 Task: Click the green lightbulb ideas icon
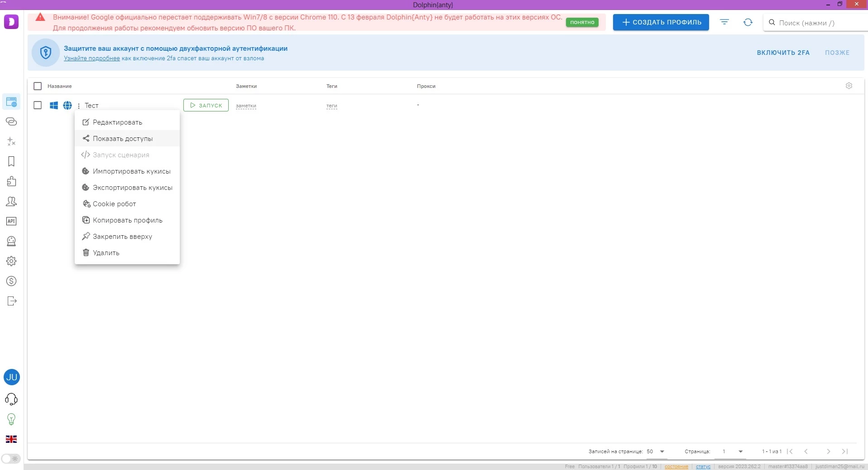11,419
